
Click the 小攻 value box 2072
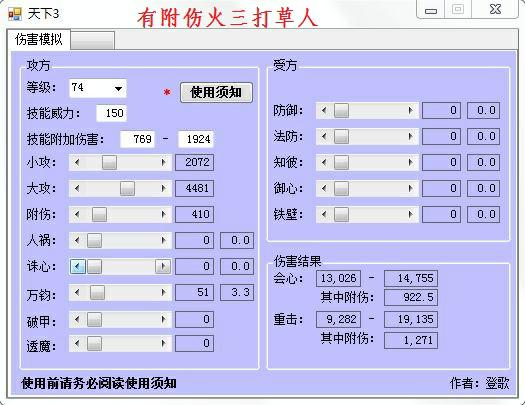[x=195, y=163]
